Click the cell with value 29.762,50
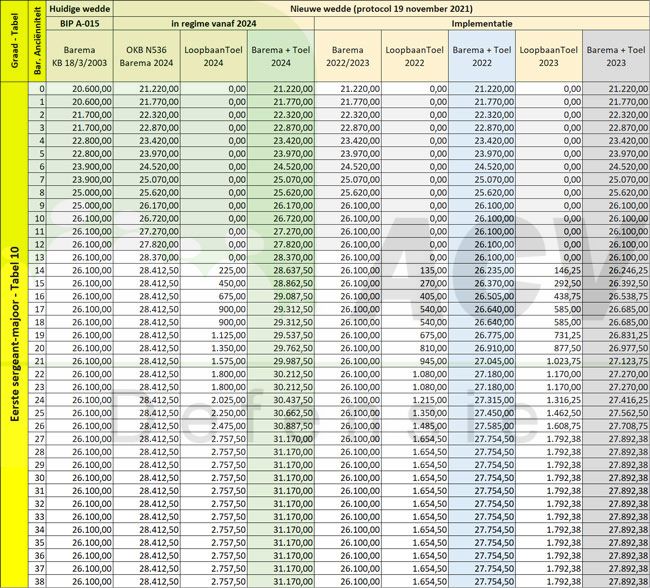 (x=281, y=348)
